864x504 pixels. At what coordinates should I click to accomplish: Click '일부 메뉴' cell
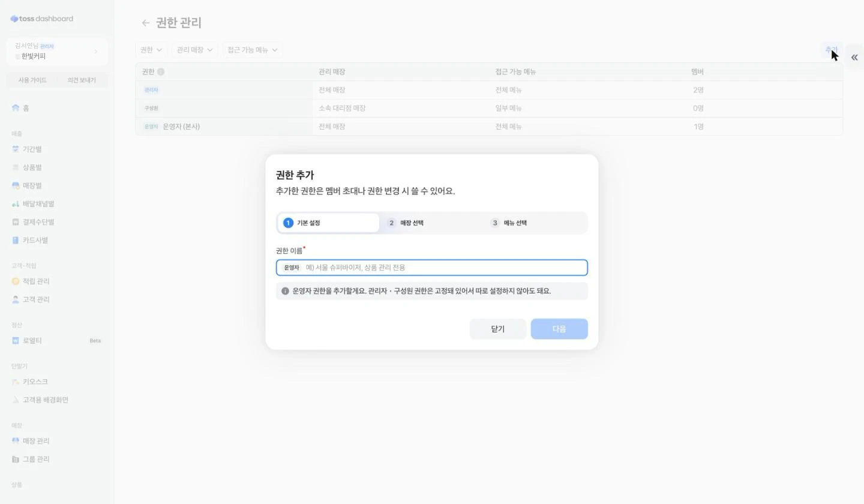click(508, 108)
